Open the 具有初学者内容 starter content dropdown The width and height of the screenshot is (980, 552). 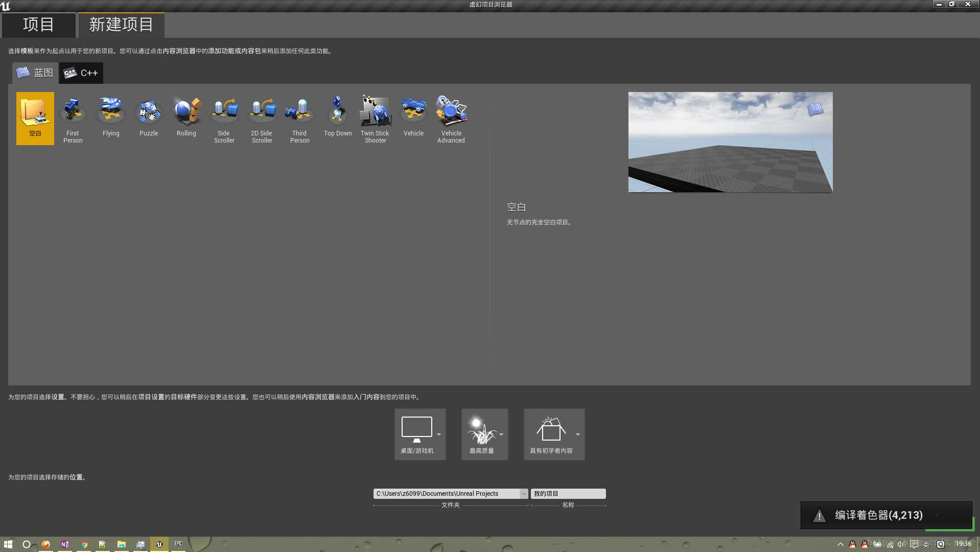(554, 434)
